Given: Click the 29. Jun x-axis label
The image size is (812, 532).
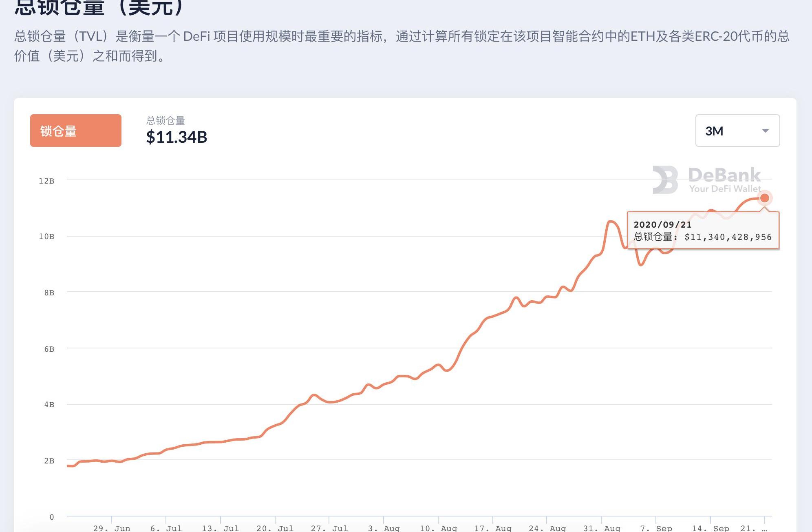Looking at the screenshot, I should 112,528.
